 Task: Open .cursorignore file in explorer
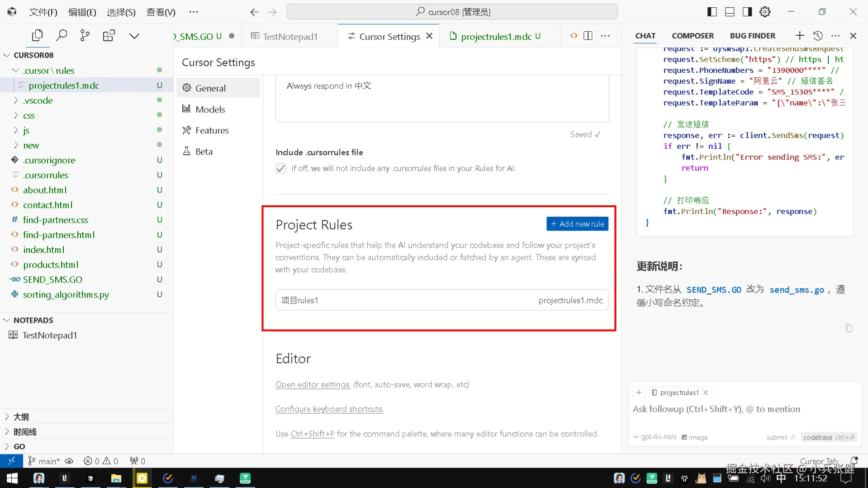coord(87,160)
